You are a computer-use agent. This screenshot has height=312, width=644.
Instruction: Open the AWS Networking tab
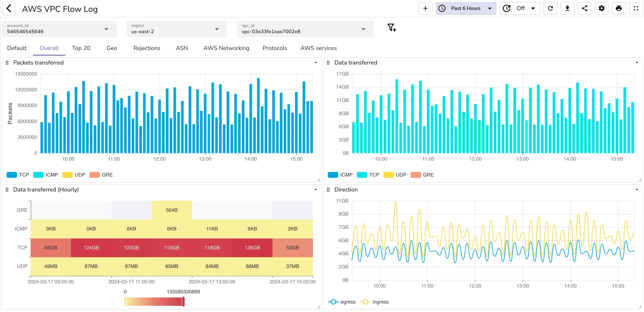tap(226, 48)
